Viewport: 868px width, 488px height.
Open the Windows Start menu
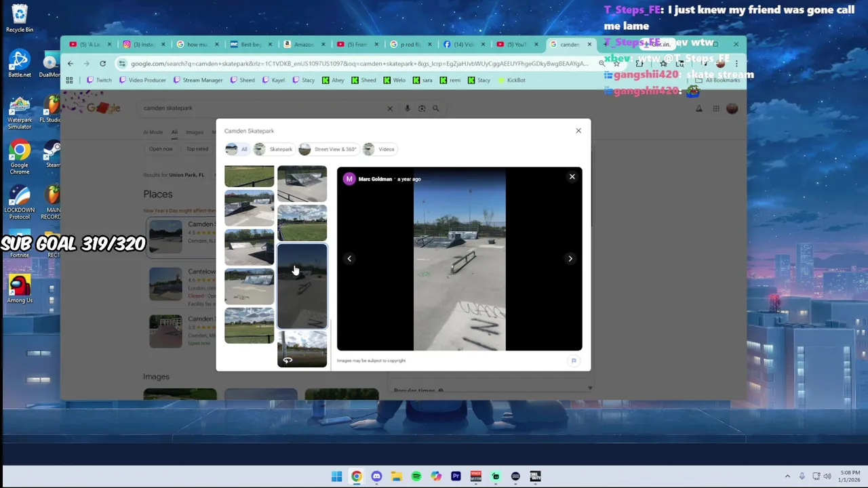tap(336, 476)
